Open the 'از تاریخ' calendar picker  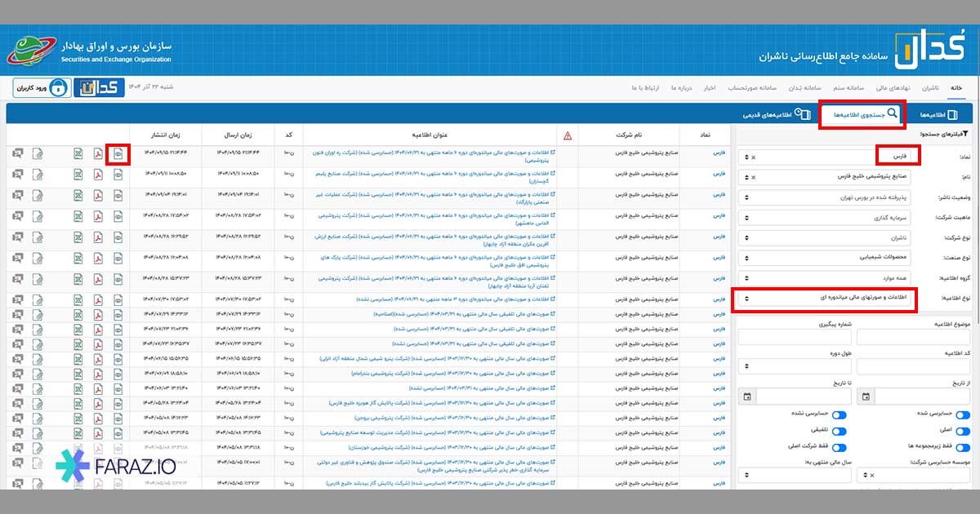(866, 397)
